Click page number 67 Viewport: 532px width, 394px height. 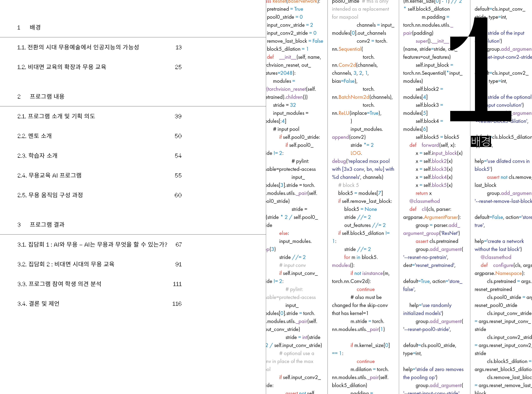[x=179, y=245]
